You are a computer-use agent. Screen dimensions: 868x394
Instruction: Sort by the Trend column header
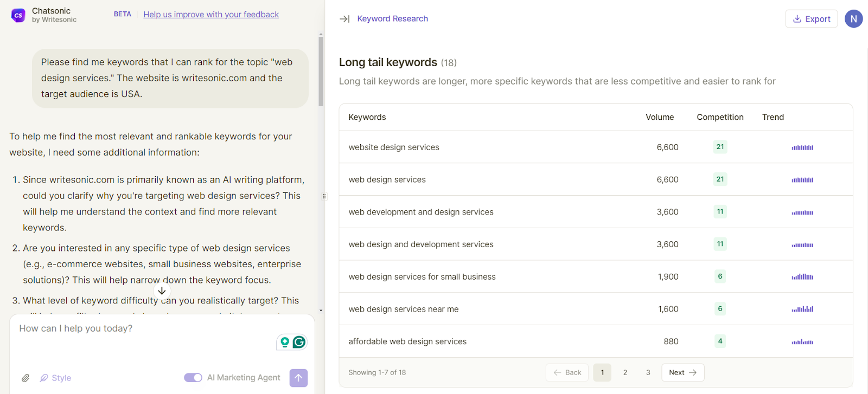[773, 117]
